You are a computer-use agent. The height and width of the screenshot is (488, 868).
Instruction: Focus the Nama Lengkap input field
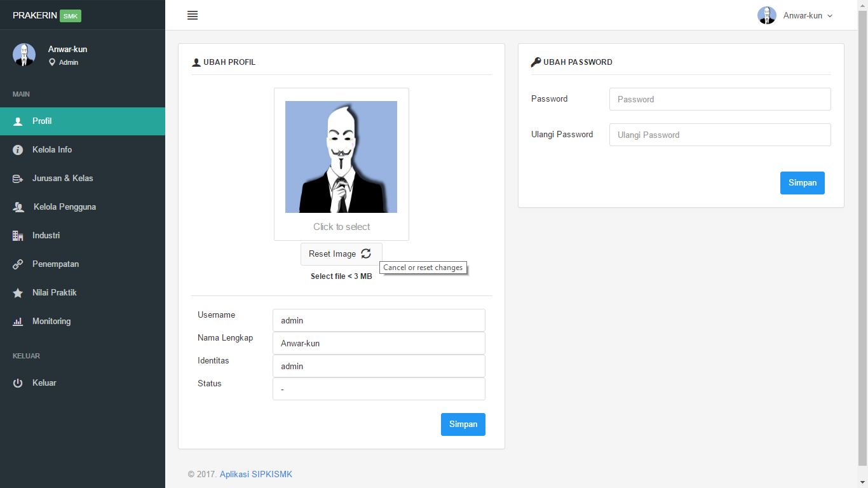(379, 343)
